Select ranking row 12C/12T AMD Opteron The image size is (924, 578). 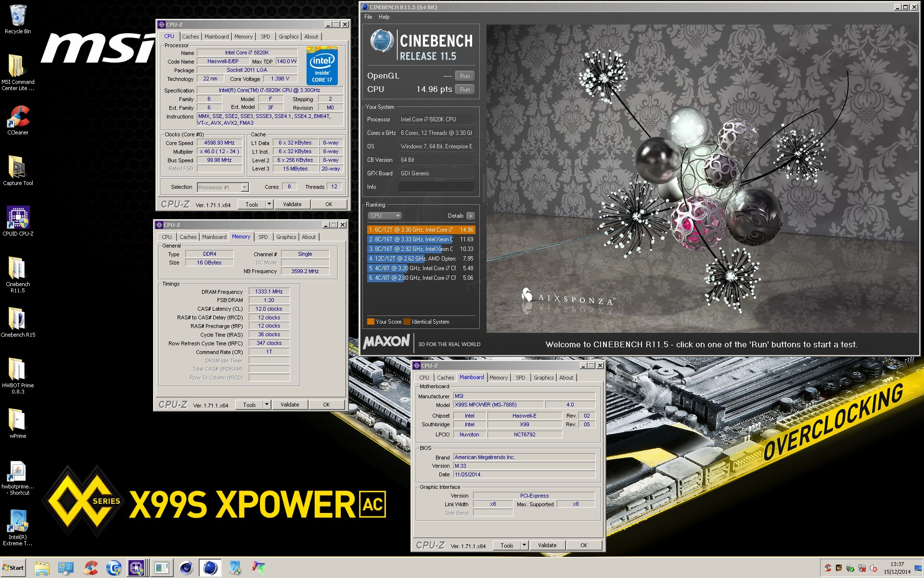(421, 259)
